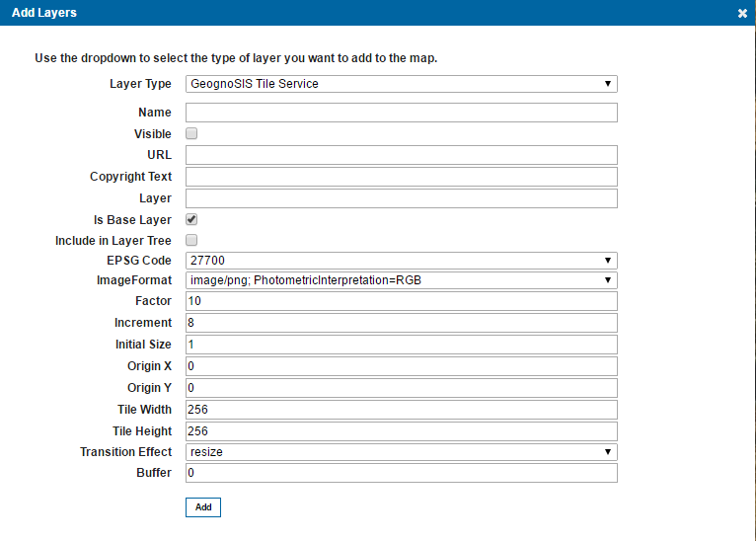Click the Name text field
Image resolution: width=756 pixels, height=541 pixels.
click(401, 113)
